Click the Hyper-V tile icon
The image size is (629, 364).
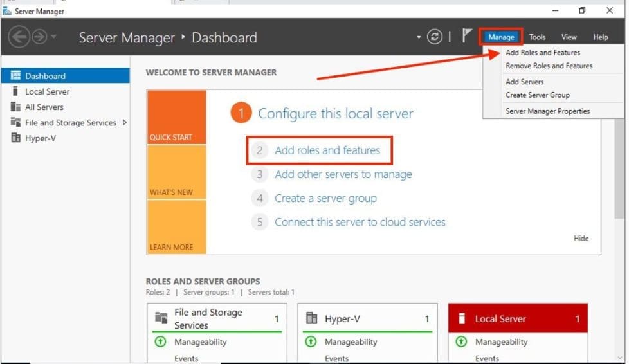point(312,318)
